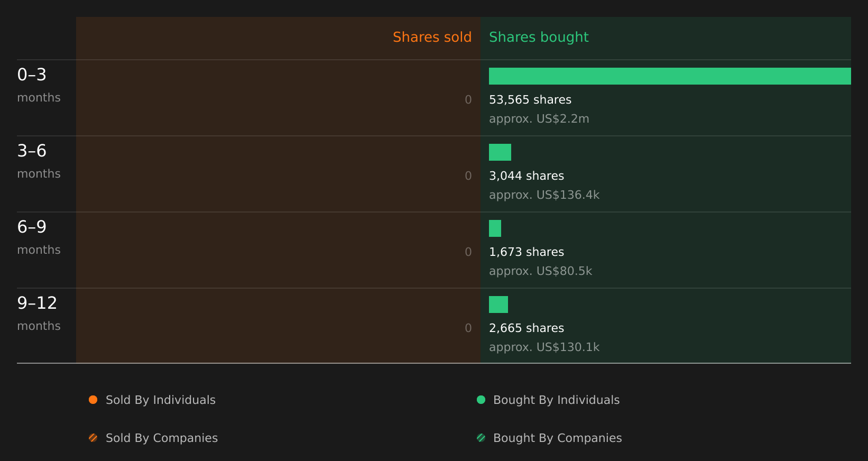Viewport: 868px width, 461px height.
Task: Click the orange Sold By Individuals legend dot
Action: (x=93, y=400)
